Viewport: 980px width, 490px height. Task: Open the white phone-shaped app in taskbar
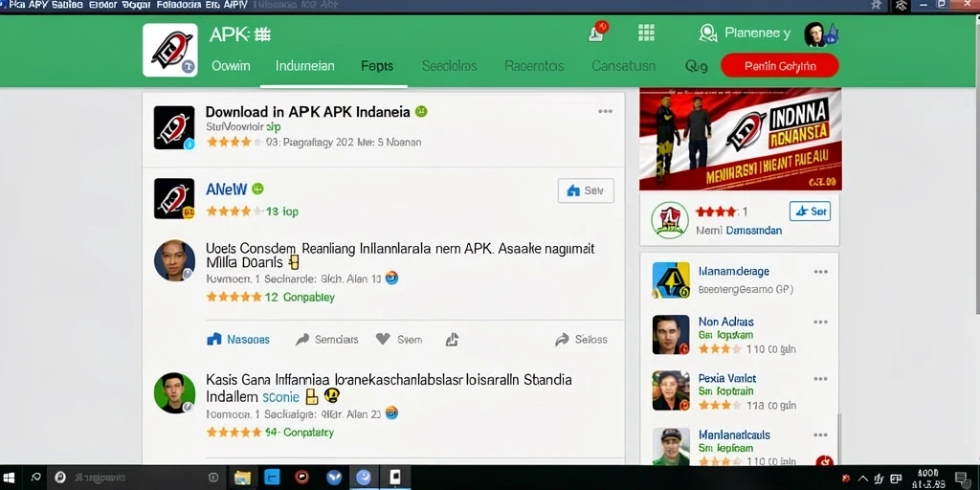point(395,478)
